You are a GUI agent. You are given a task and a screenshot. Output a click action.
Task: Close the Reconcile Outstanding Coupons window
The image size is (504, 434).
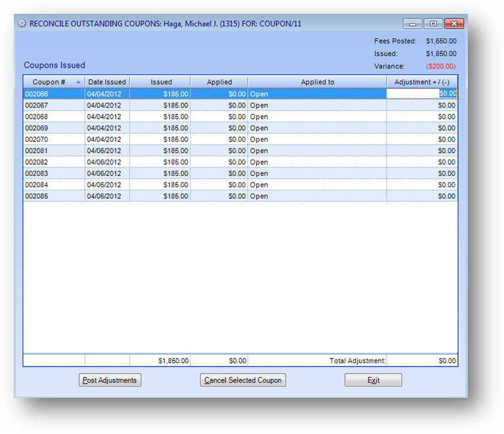454,24
